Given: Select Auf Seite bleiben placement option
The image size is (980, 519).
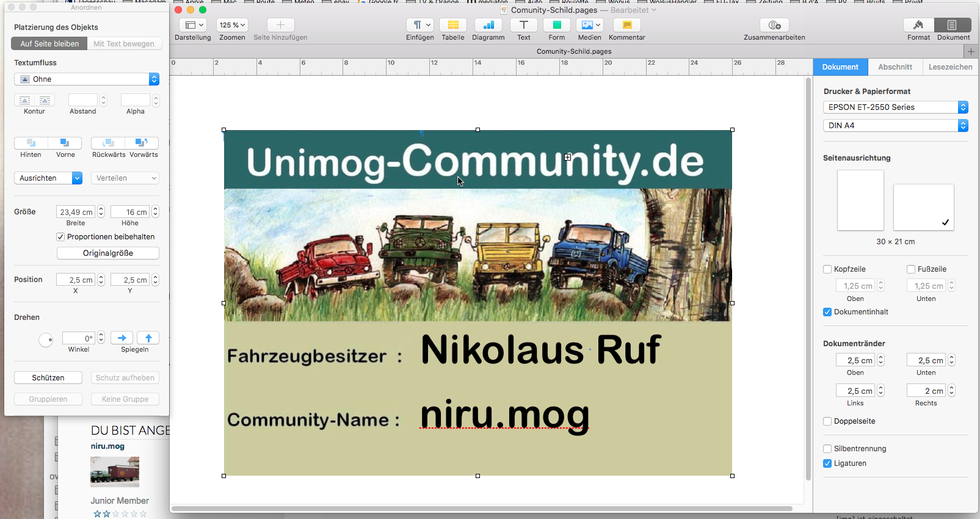Looking at the screenshot, I should pos(49,44).
